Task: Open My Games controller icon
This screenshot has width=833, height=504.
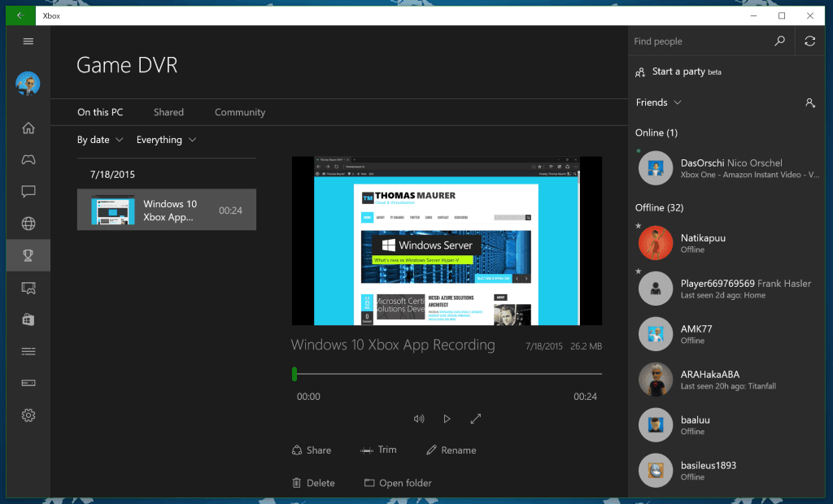Action: pos(28,159)
